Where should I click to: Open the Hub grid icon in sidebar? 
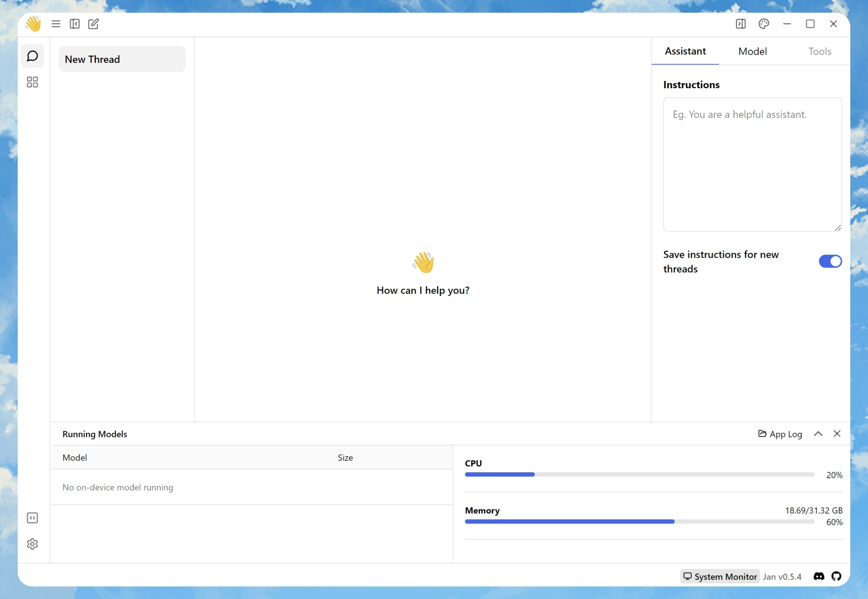(x=32, y=82)
